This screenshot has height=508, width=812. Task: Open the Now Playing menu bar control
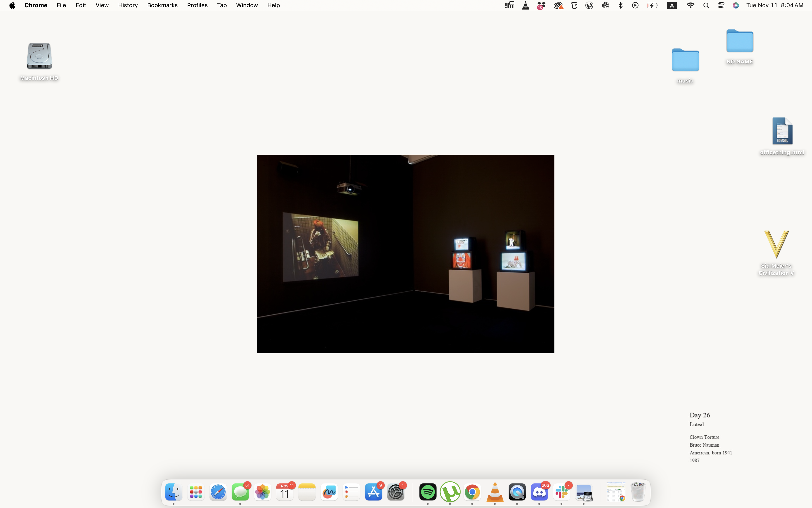(635, 5)
